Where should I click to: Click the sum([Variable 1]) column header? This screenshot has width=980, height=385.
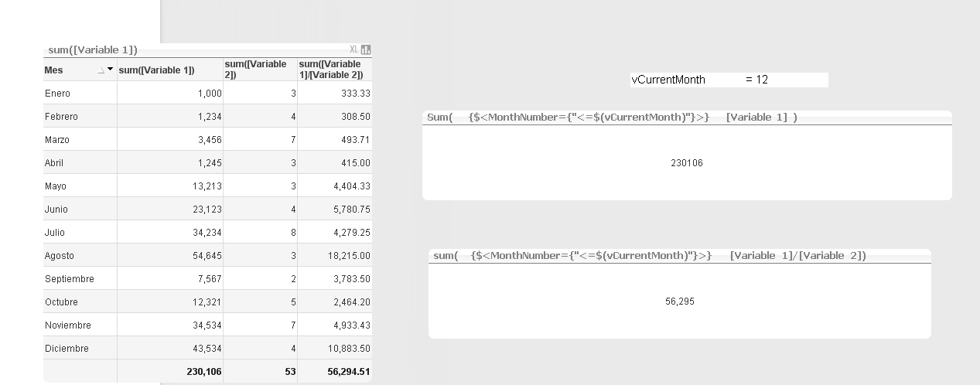[157, 70]
